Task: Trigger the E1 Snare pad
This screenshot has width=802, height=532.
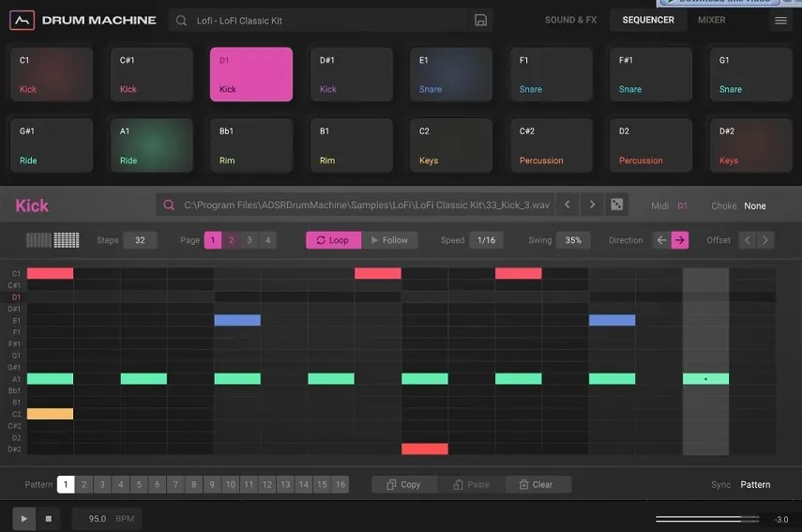Action: coord(451,74)
